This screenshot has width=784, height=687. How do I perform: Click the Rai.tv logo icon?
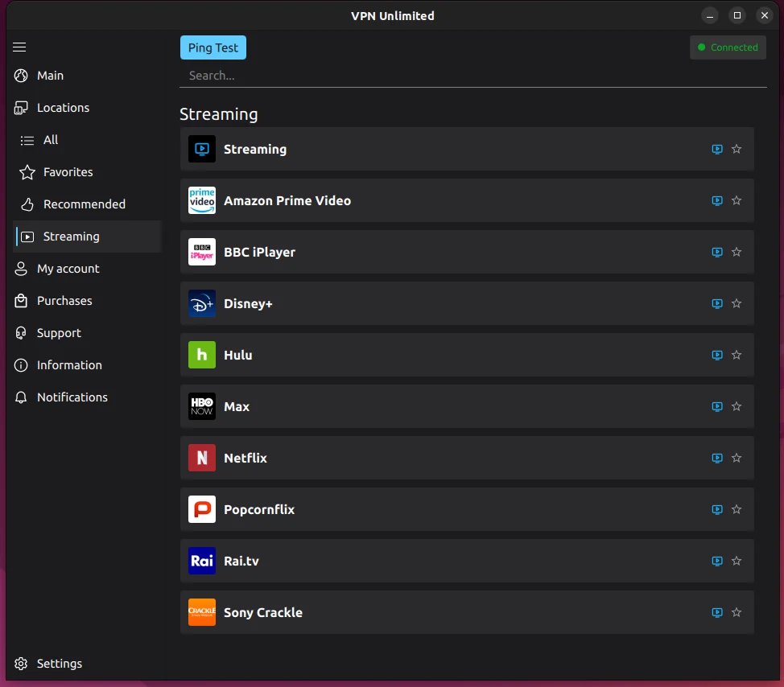pyautogui.click(x=202, y=561)
